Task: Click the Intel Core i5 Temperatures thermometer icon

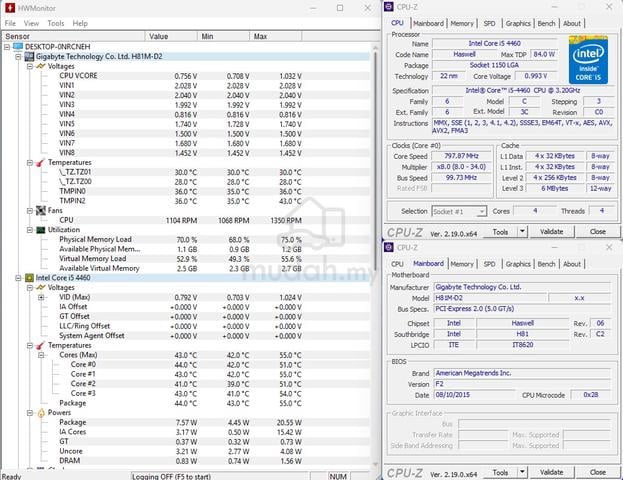Action: tap(41, 345)
